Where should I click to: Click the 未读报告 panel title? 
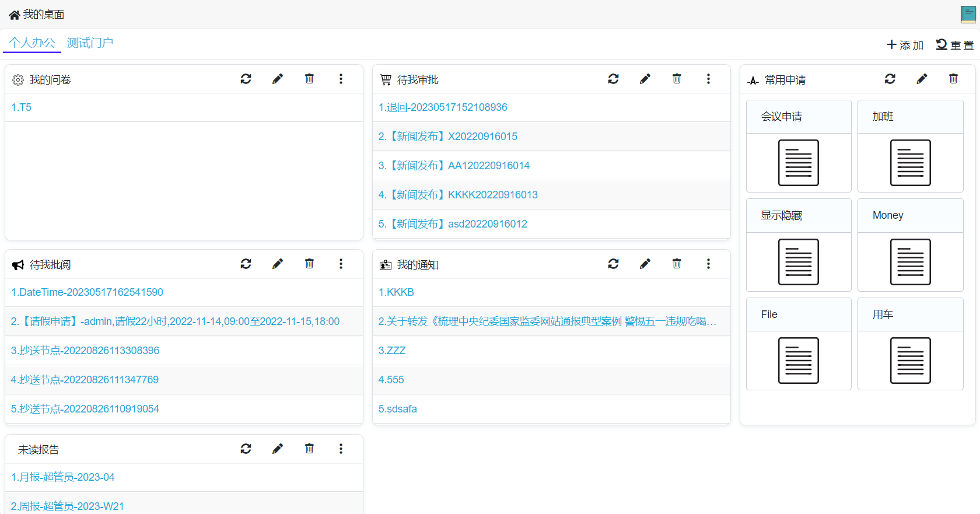[38, 450]
